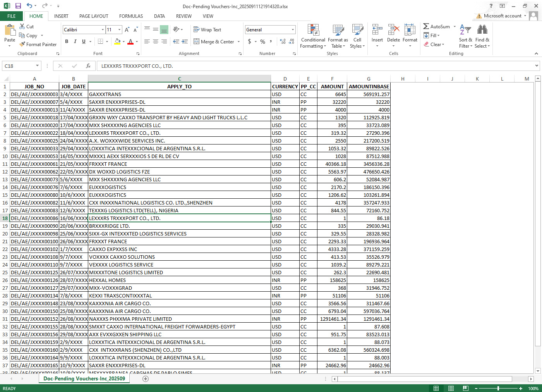This screenshot has height=392, width=542.
Task: Switch to the PAGE LAYOUT ribbon tab
Action: (x=94, y=16)
